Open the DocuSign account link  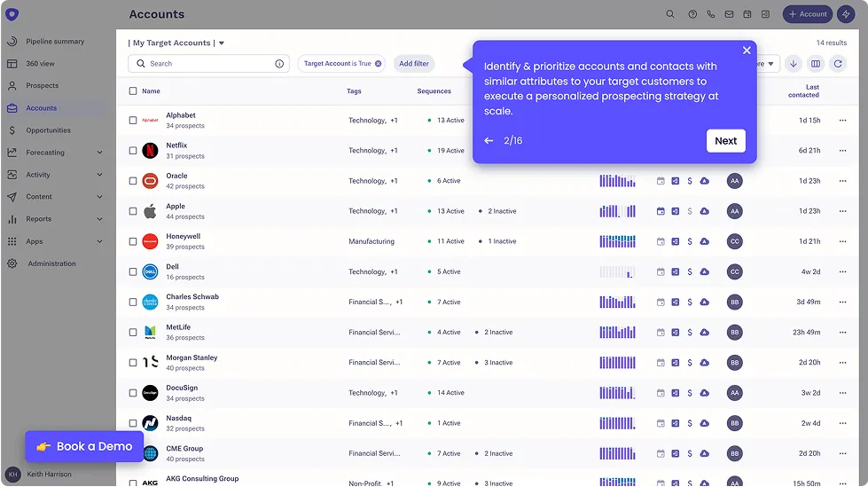182,388
